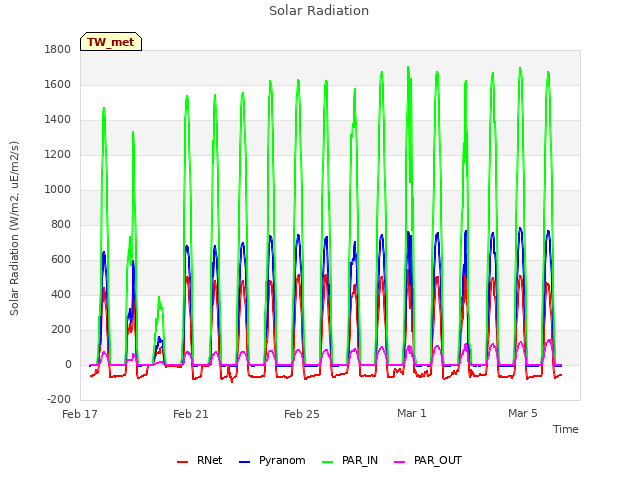The image size is (640, 480).
Task: Click the Feb 21 x-axis tick label
Action: click(191, 414)
